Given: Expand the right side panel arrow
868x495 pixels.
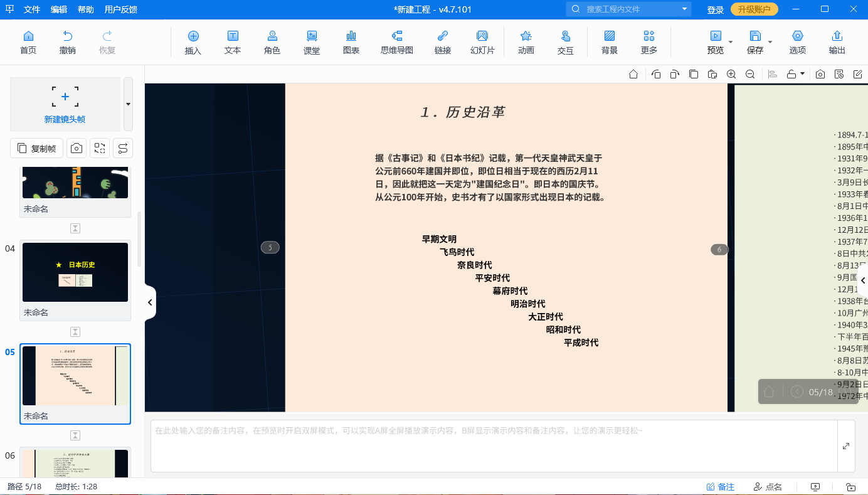Looking at the screenshot, I should click(863, 280).
